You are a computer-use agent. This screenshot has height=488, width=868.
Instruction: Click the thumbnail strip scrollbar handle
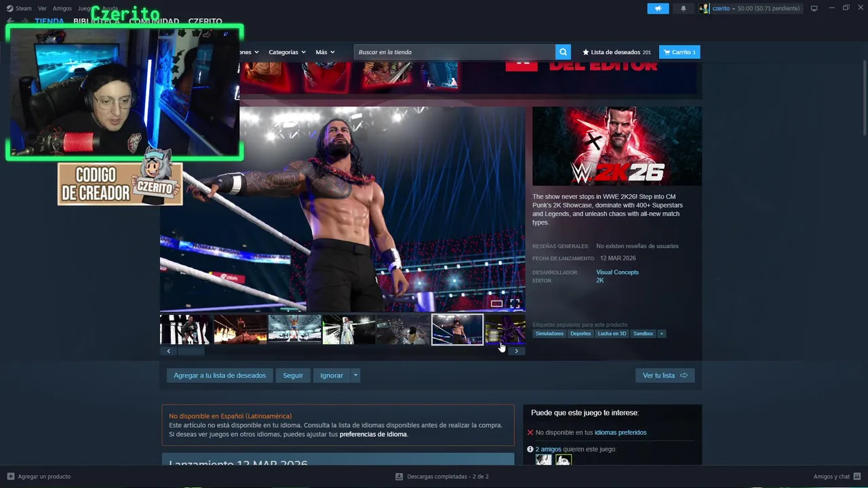coord(191,351)
